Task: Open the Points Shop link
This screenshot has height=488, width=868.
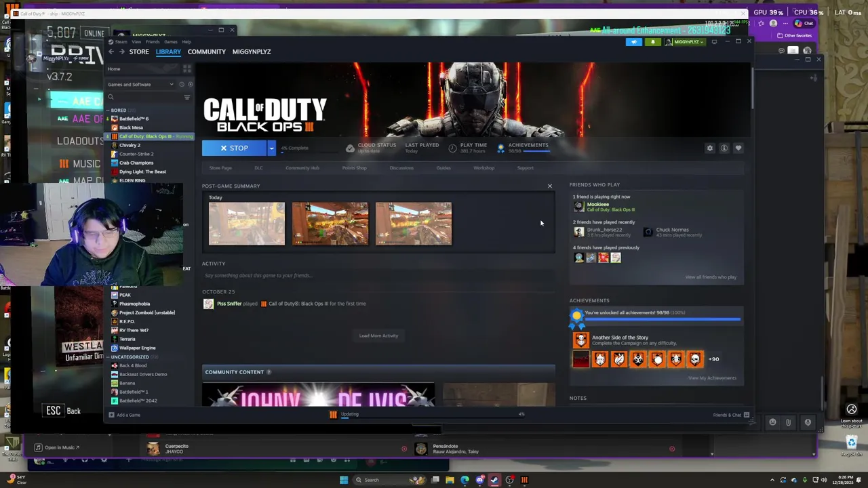Action: [x=354, y=168]
